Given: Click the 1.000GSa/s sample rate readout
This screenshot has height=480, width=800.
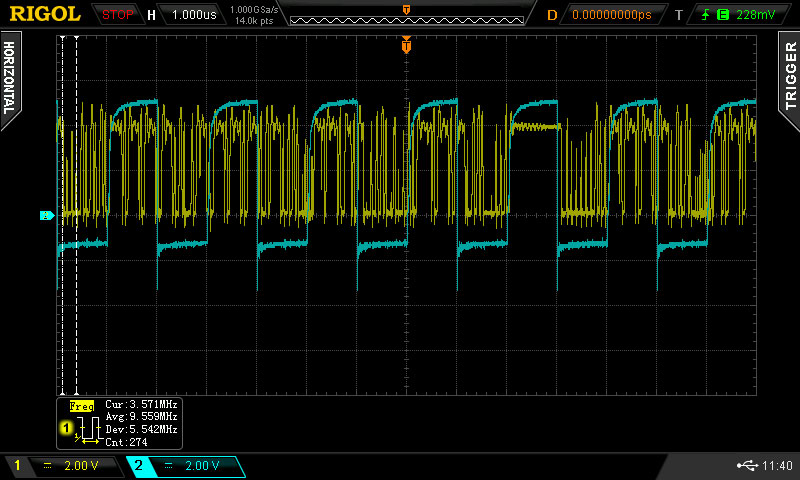Looking at the screenshot, I should pyautogui.click(x=254, y=10).
